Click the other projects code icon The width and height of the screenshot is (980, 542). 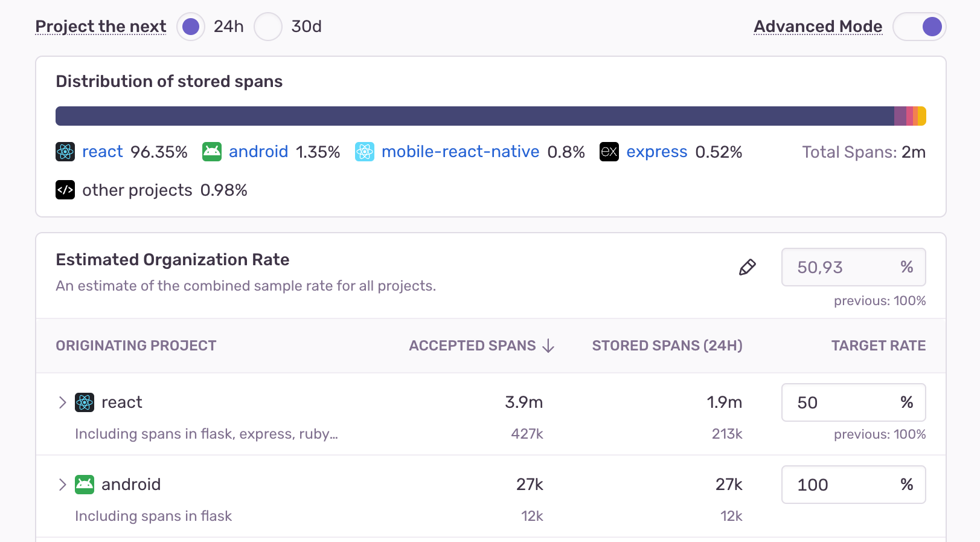[x=65, y=190]
